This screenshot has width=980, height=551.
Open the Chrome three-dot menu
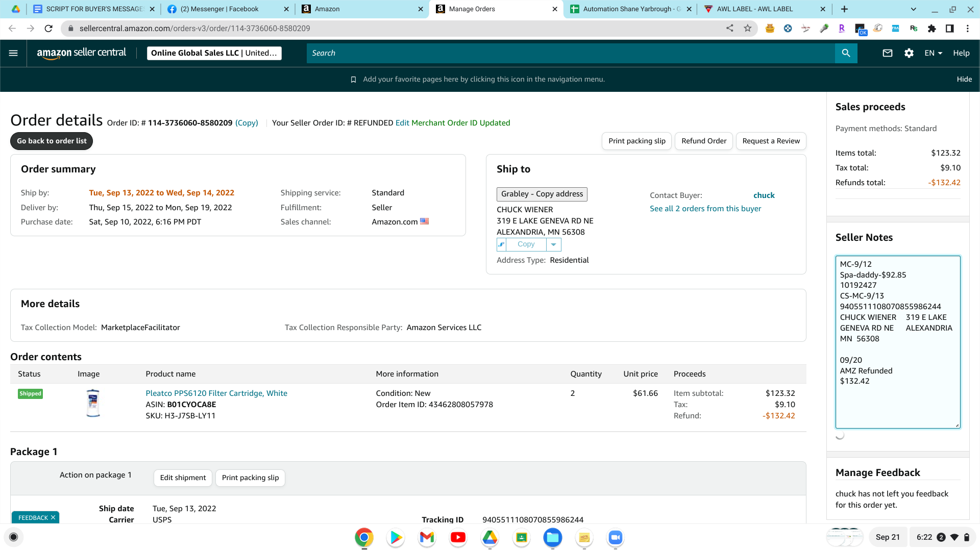(967, 29)
